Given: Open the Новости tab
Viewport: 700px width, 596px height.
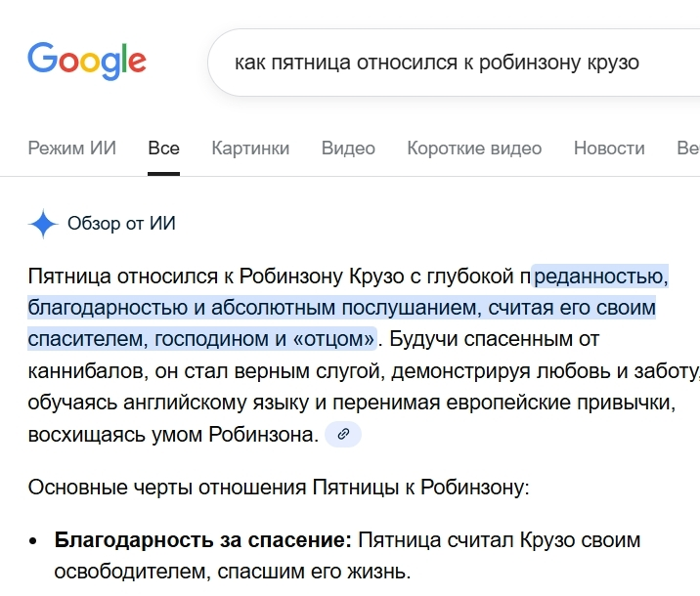Looking at the screenshot, I should [609, 149].
